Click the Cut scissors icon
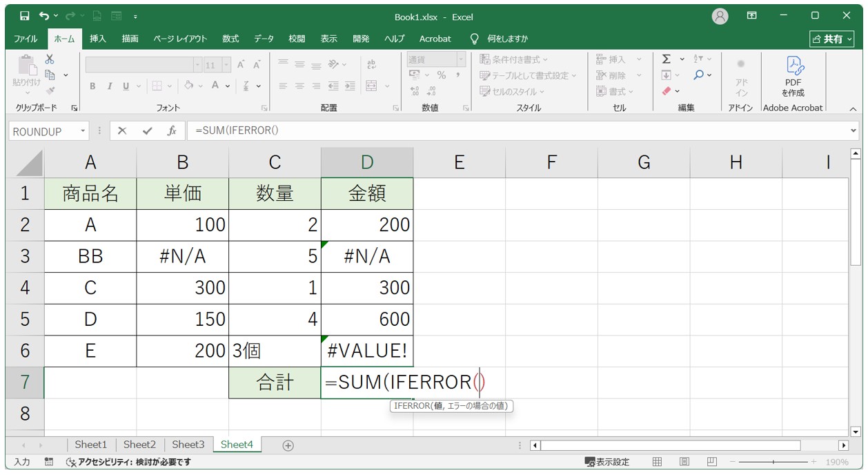 tap(50, 60)
